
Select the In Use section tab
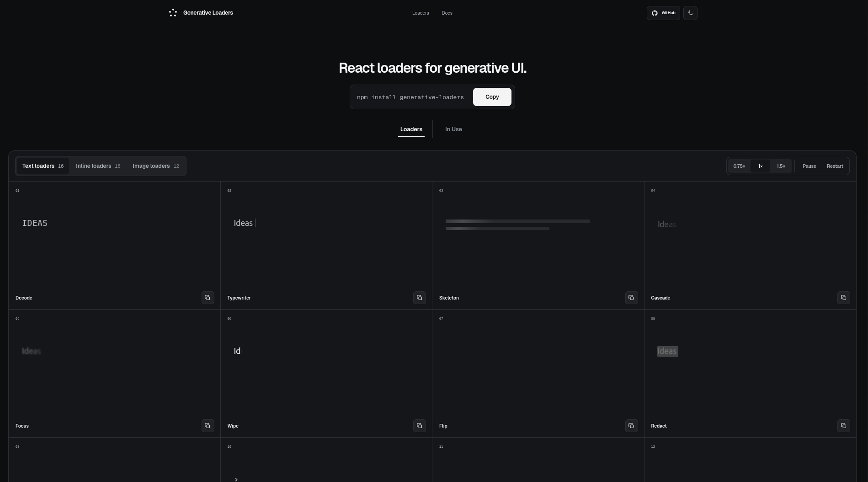453,129
